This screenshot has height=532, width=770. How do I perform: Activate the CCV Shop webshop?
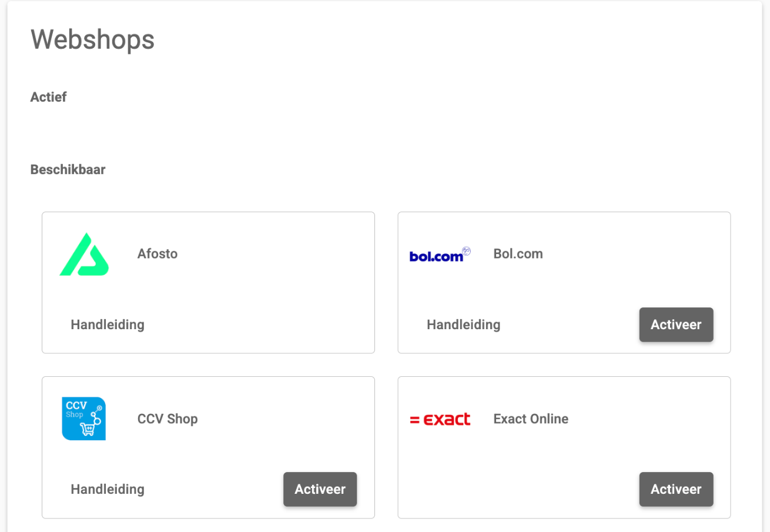point(320,489)
